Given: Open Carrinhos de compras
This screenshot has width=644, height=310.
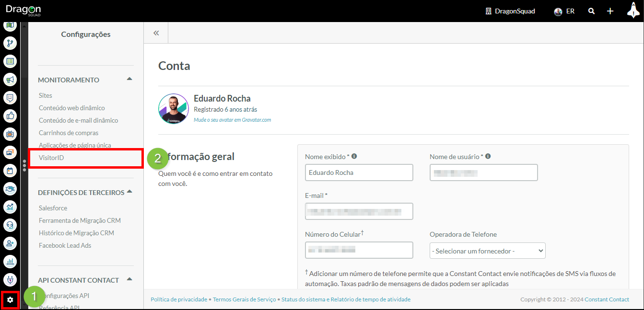Looking at the screenshot, I should coord(69,133).
